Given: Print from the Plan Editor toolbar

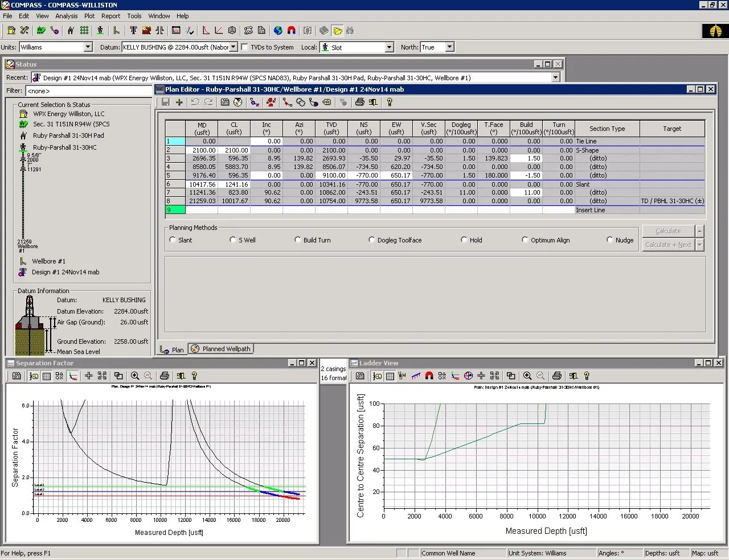Looking at the screenshot, I should pyautogui.click(x=359, y=102).
